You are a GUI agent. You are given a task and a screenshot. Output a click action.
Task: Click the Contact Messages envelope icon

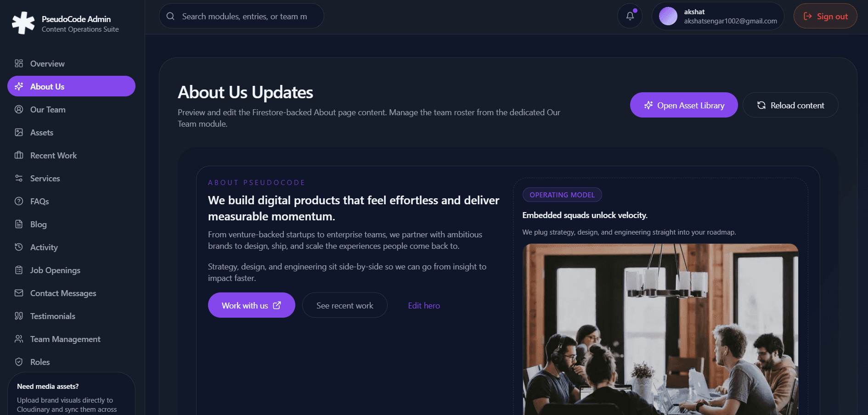(19, 293)
